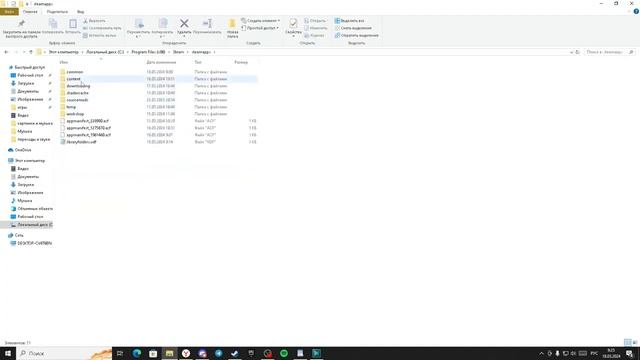The height and width of the screenshot is (360, 640).
Task: Open Spotify from the taskbar
Action: 284,353
